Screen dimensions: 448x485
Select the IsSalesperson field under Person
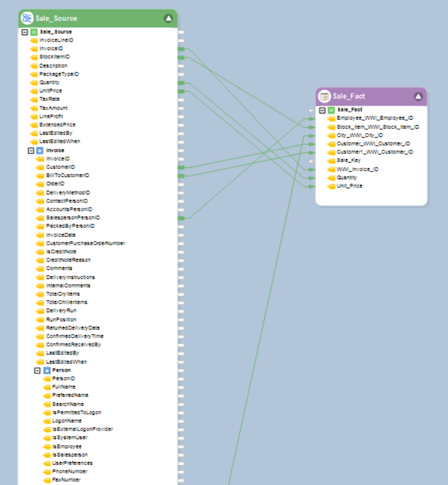click(69, 455)
